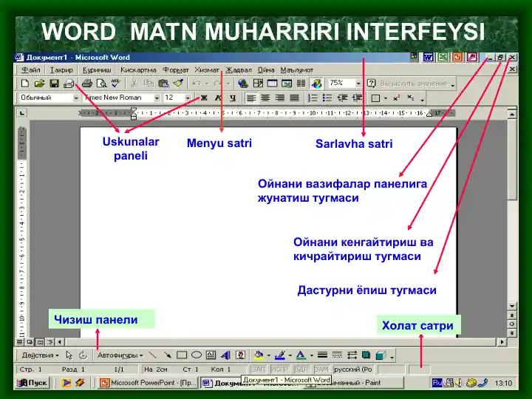Expand the Автофигуры menu
The height and width of the screenshot is (399, 532).
coord(120,355)
